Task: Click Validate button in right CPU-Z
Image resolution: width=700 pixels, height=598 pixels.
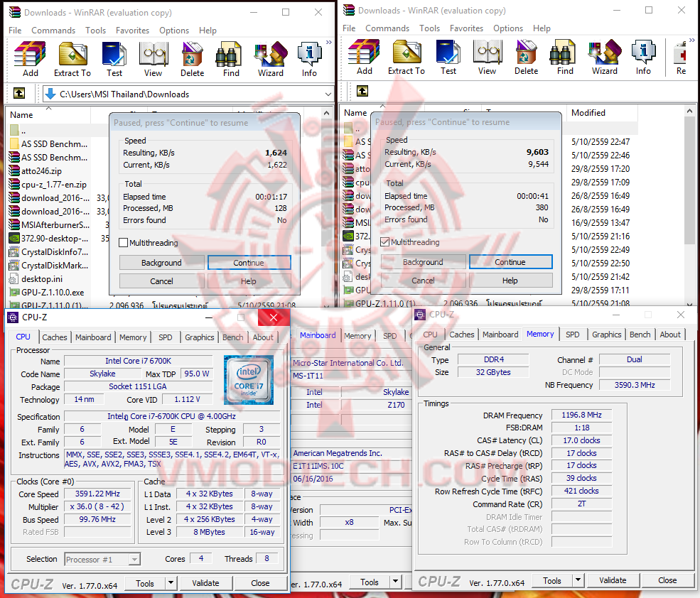Action: [x=613, y=580]
